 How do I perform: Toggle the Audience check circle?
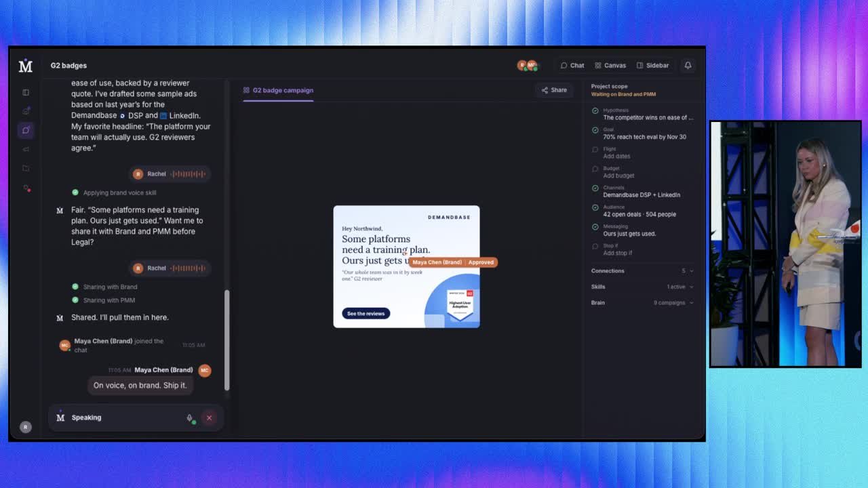(x=595, y=207)
